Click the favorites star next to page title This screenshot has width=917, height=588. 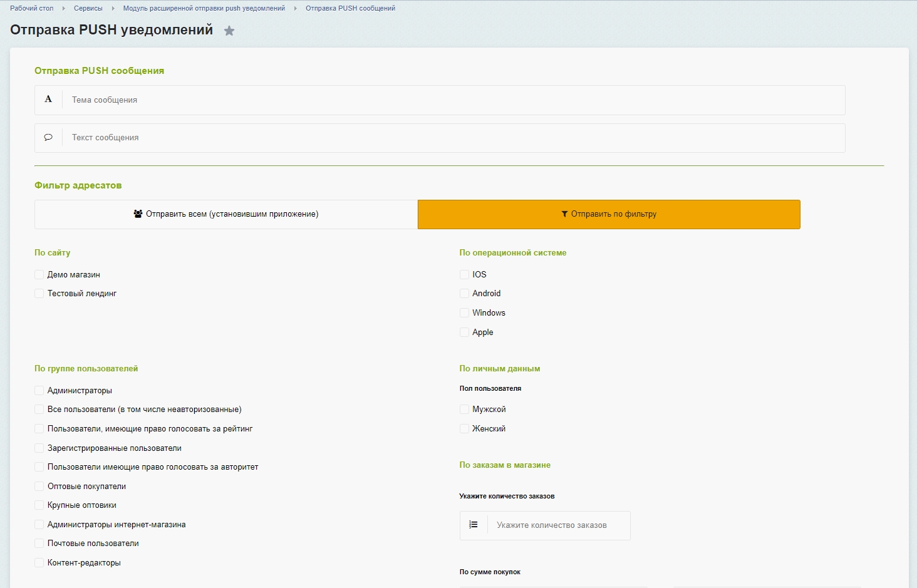(x=229, y=31)
